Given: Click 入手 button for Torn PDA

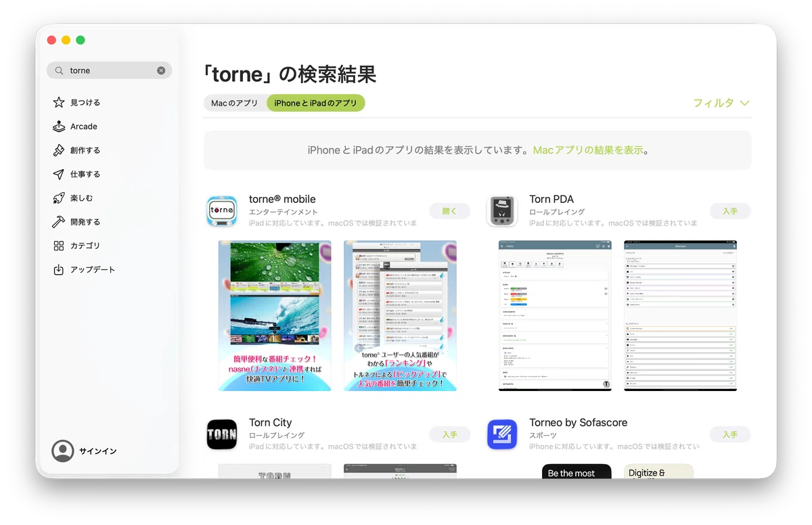Looking at the screenshot, I should (x=730, y=211).
